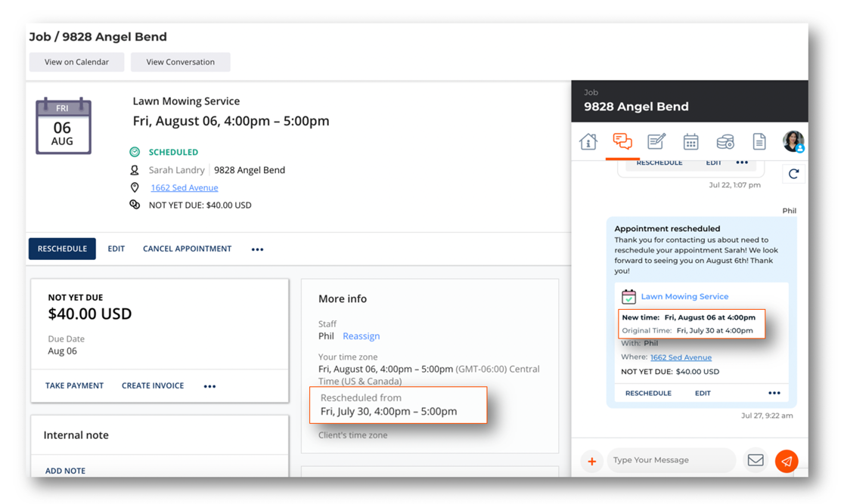Click the orange plus attachment icon

coord(591,461)
